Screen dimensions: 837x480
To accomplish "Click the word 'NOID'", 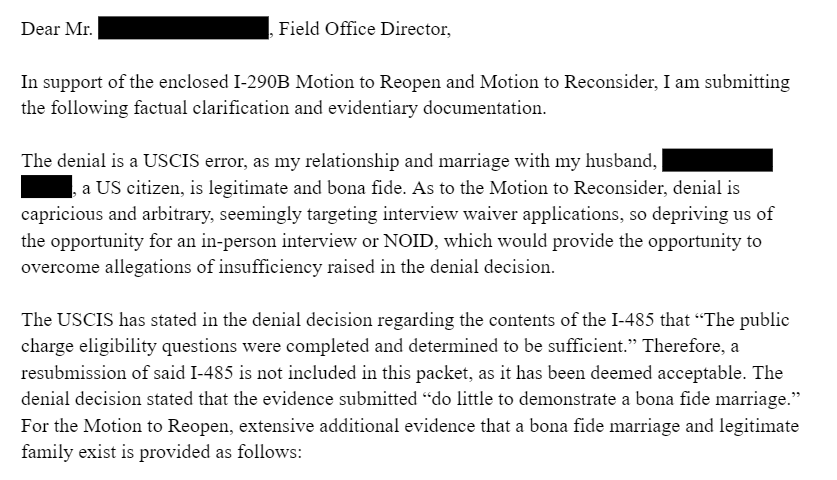I will (x=410, y=241).
